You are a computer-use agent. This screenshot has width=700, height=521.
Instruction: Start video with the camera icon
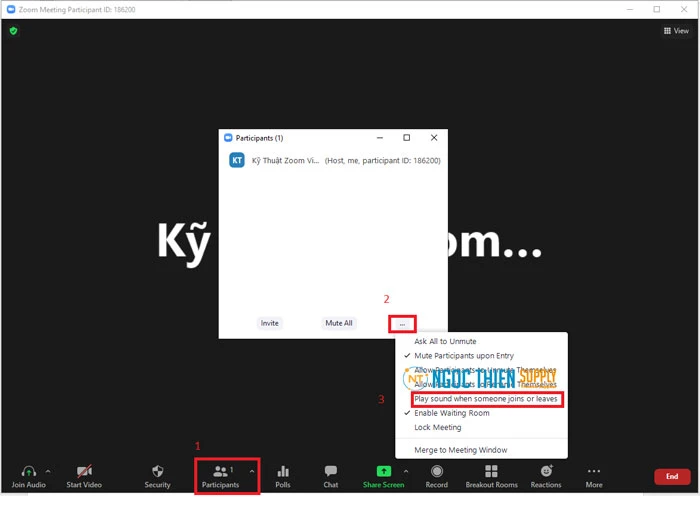[x=84, y=471]
